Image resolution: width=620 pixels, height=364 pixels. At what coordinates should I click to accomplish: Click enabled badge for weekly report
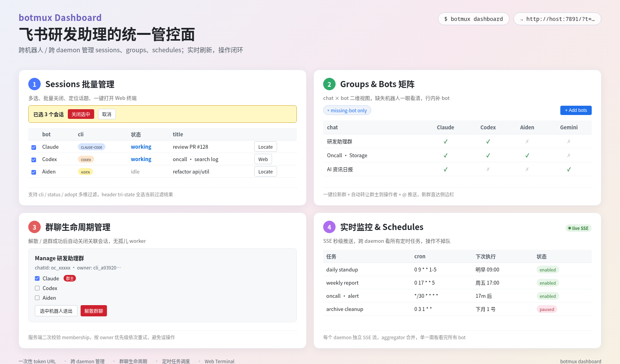point(548,283)
